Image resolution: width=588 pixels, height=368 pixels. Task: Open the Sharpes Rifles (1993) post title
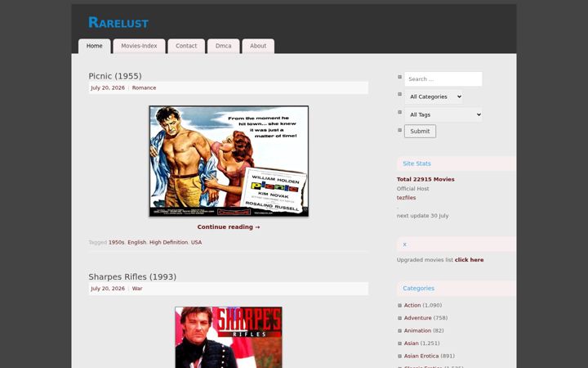[x=132, y=276]
